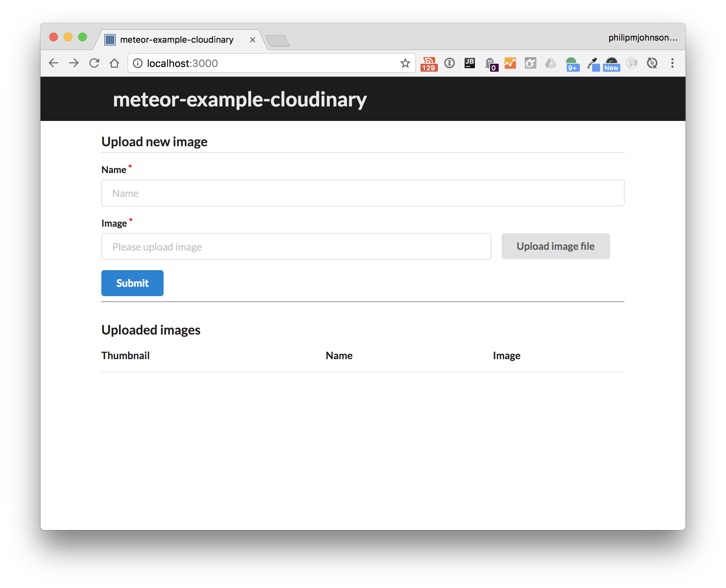Open the philipmjohnson profile switcher
This screenshot has width=726, height=588.
click(x=642, y=38)
